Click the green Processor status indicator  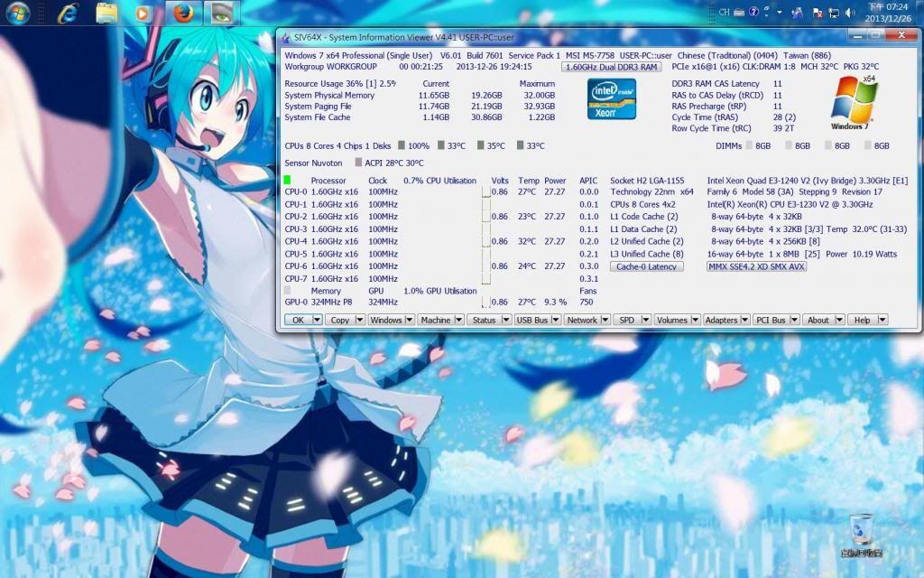(288, 180)
